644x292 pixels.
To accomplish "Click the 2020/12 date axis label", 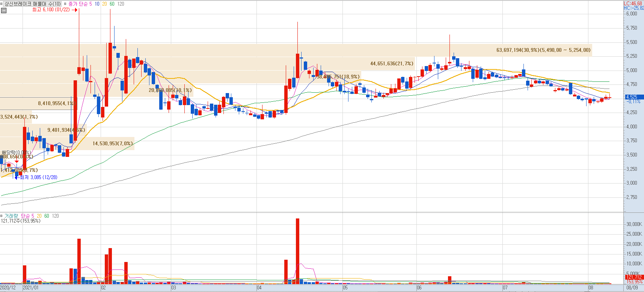I will [x=8, y=288].
